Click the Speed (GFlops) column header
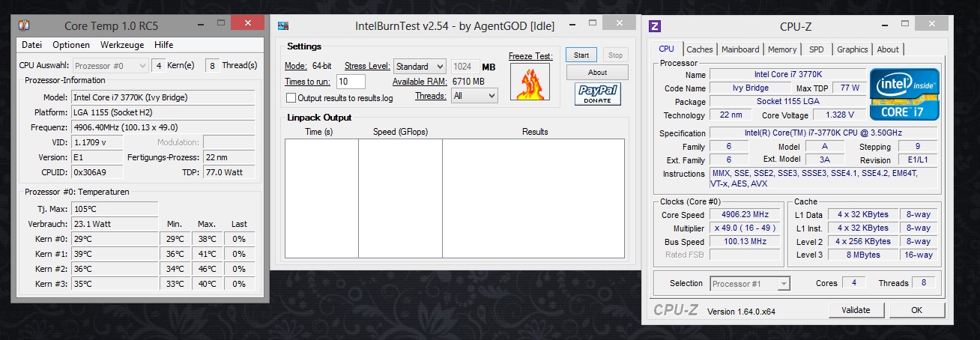This screenshot has width=980, height=340. pos(399,132)
